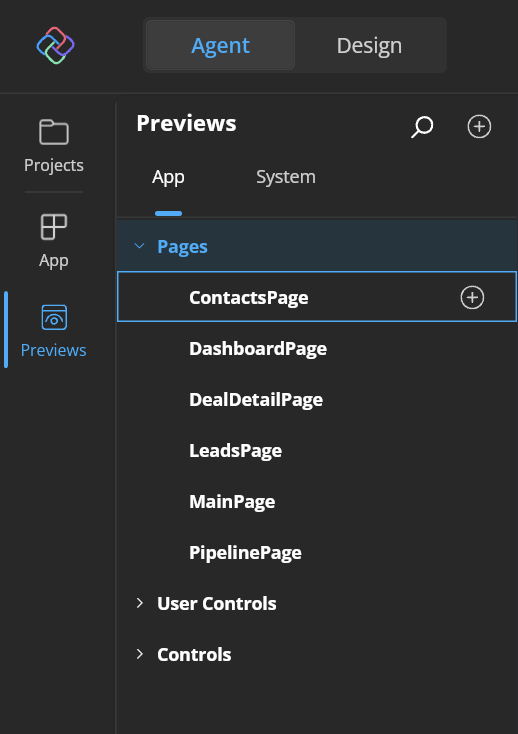The image size is (518, 734).
Task: Open PipelinePage preview
Action: [245, 553]
